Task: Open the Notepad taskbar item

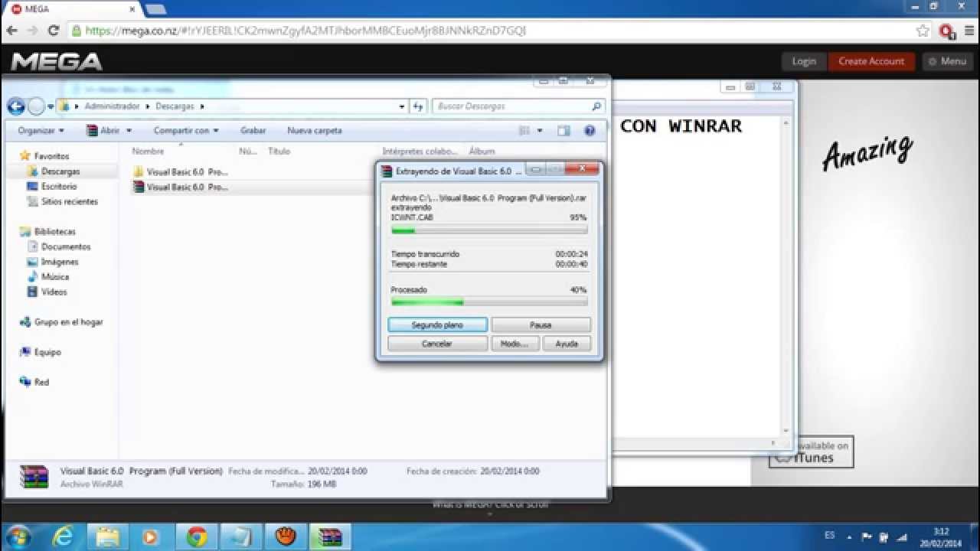Action: [x=241, y=536]
